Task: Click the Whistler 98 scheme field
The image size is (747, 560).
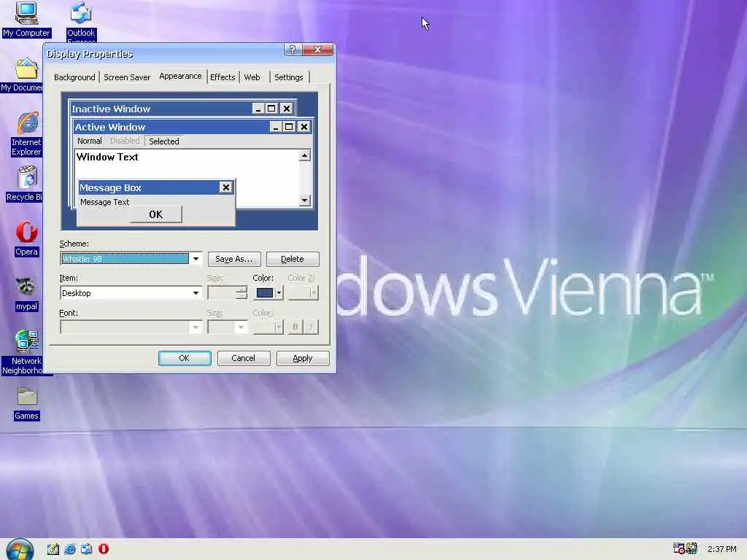Action: click(x=125, y=259)
